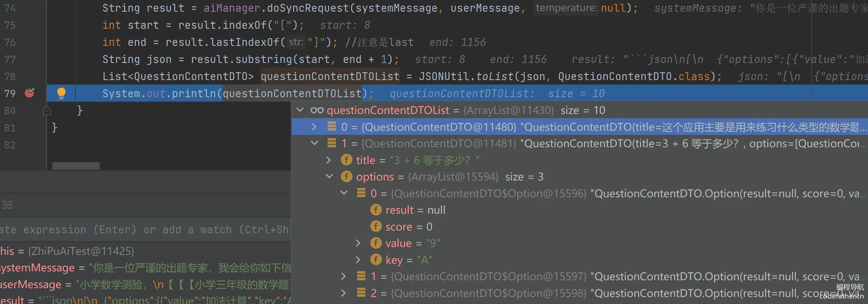The height and width of the screenshot is (304, 868).
Task: Click line number 75 in the gutter
Action: 10,25
